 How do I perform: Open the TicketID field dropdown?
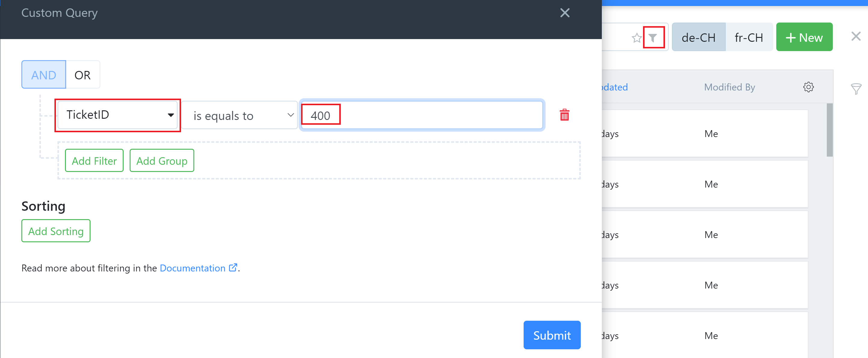(118, 115)
